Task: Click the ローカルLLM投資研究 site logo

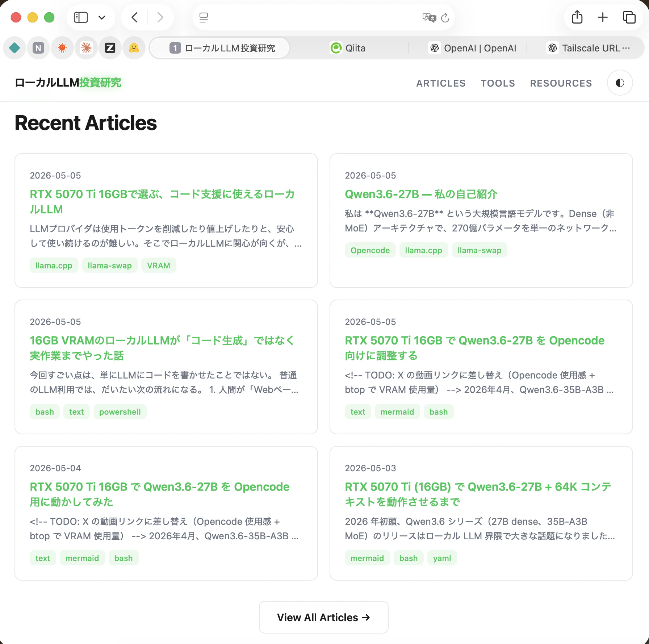Action: [68, 83]
